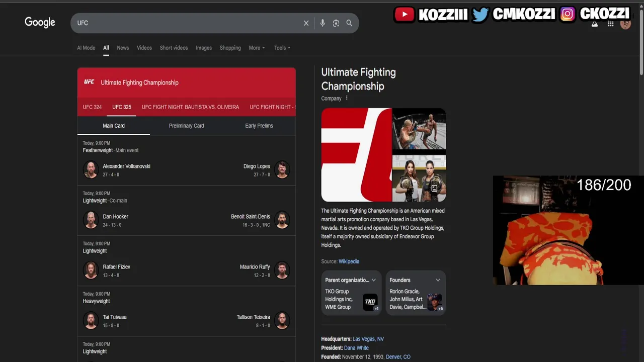Open Tai Tuivasa's fighter photo
This screenshot has height=362, width=644.
tap(91, 321)
